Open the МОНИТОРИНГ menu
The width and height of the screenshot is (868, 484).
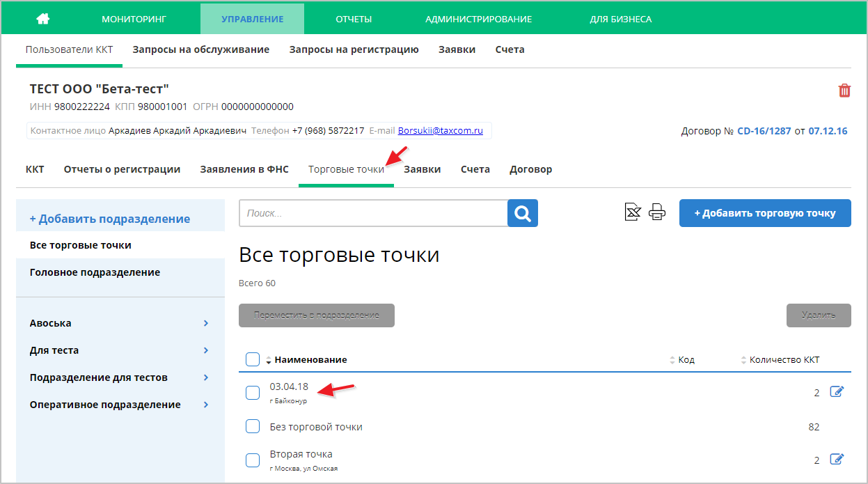(x=134, y=19)
